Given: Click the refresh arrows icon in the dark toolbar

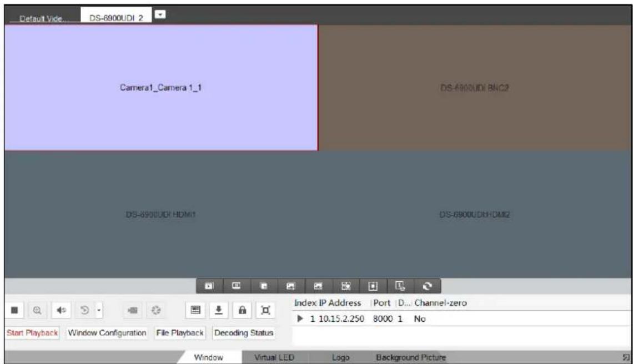Looking at the screenshot, I should pos(427,286).
